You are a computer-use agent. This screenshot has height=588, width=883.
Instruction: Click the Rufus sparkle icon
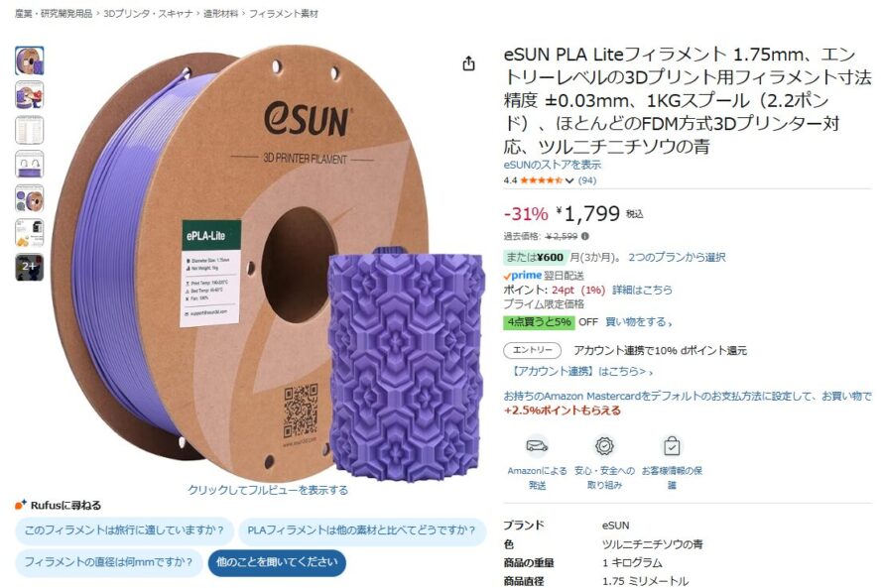pos(20,504)
